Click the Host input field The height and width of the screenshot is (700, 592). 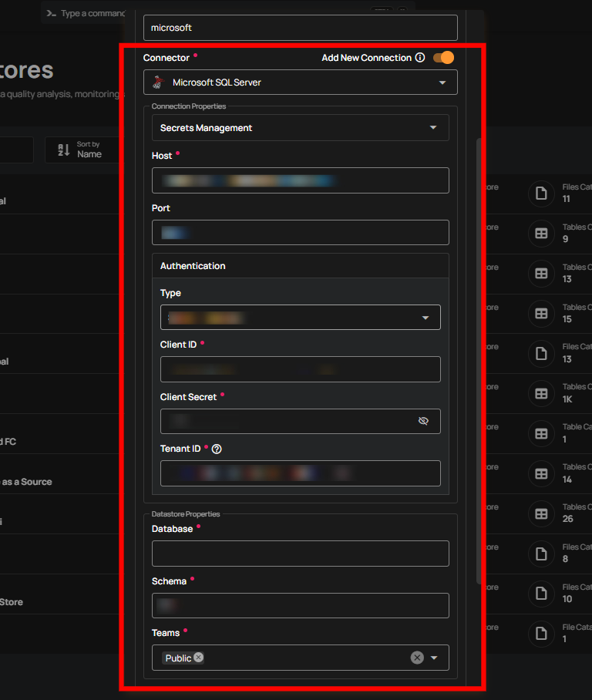300,180
